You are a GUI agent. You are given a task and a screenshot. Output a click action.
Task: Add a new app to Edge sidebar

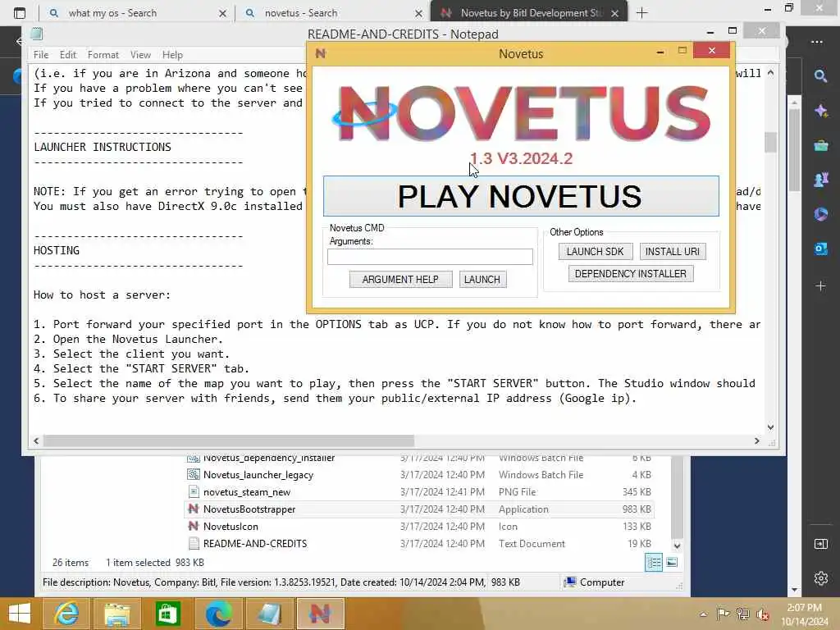[820, 286]
